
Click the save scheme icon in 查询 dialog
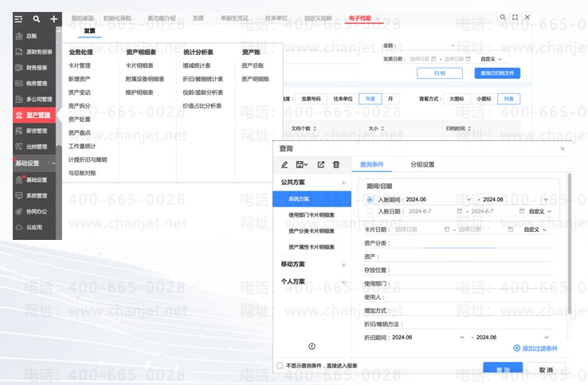tap(301, 164)
